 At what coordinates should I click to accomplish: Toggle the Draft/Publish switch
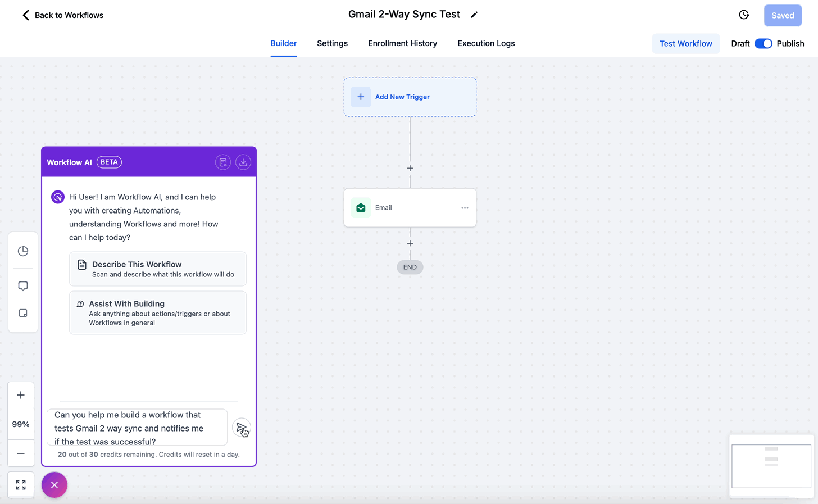click(x=763, y=44)
